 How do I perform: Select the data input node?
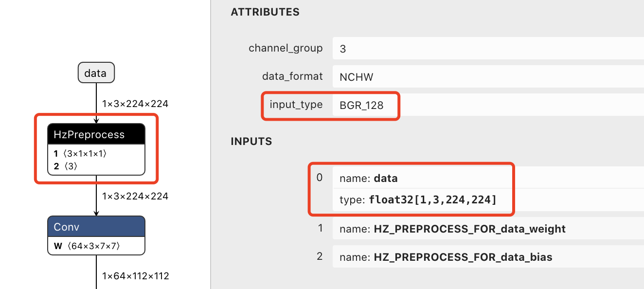96,73
